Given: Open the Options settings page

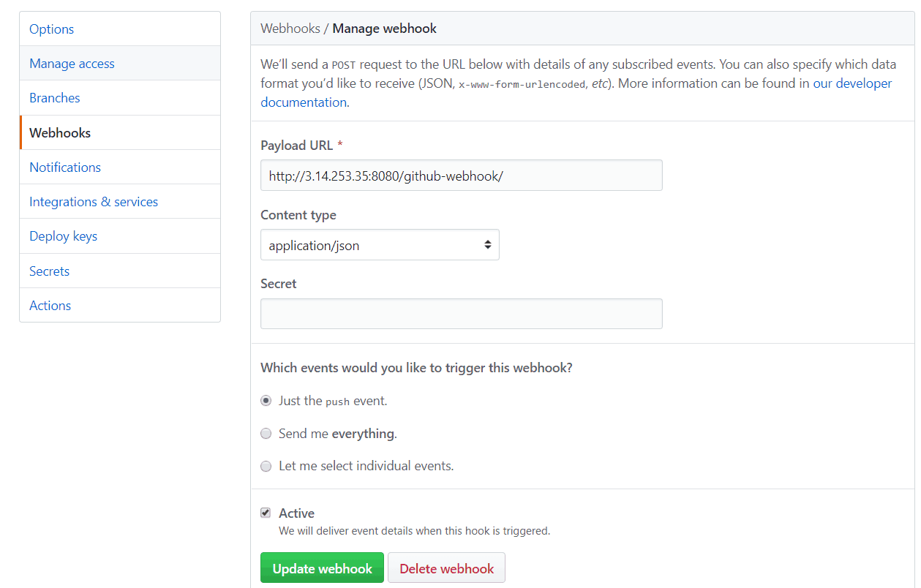Looking at the screenshot, I should (51, 29).
